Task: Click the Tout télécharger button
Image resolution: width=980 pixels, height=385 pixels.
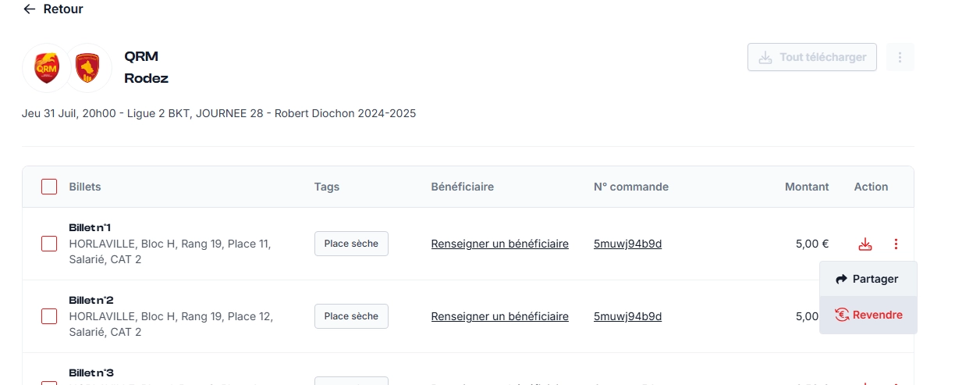Action: (812, 57)
